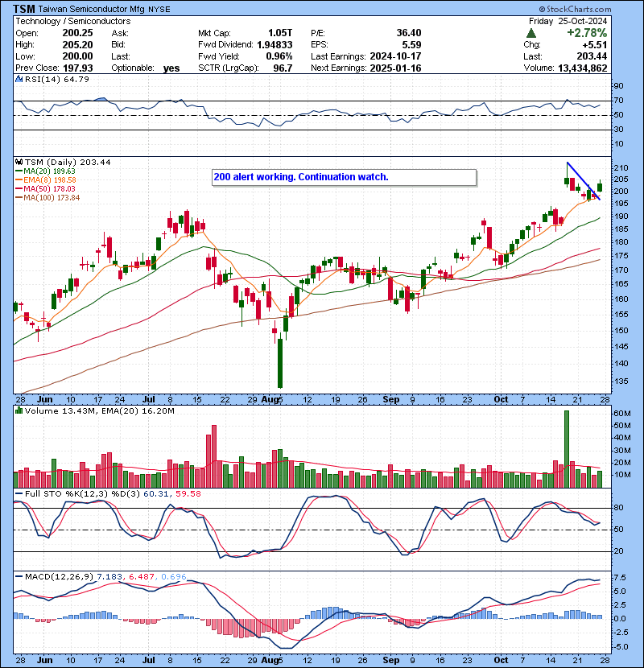
Task: Click the P/E value 36.40
Action: click(x=409, y=33)
